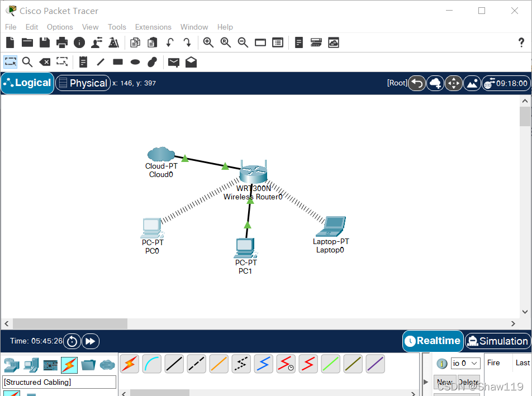Select the Delete tool icon

45,62
